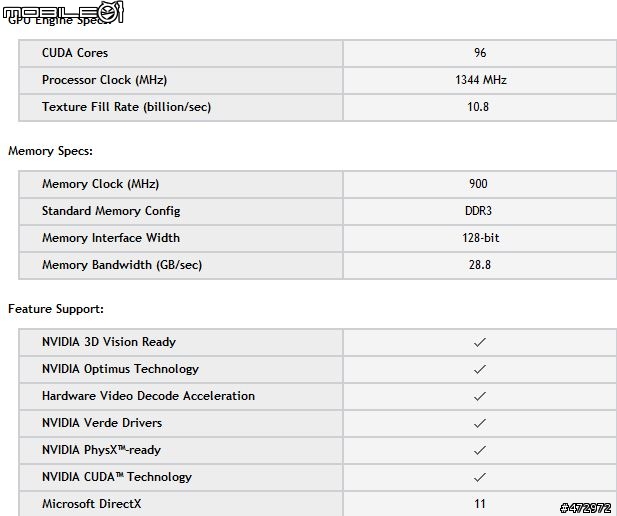The width and height of the screenshot is (617, 516).
Task: Click the Memory Bandwidth 28.8 value
Action: tap(478, 265)
